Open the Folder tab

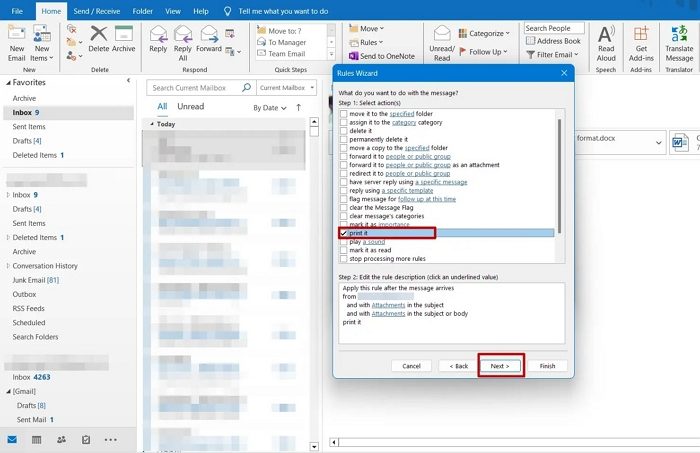[142, 11]
